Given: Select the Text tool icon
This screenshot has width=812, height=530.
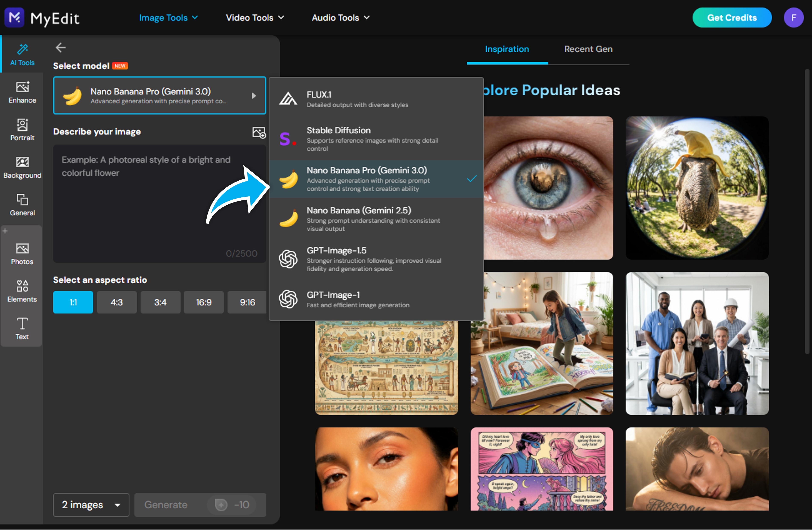Looking at the screenshot, I should 22,328.
